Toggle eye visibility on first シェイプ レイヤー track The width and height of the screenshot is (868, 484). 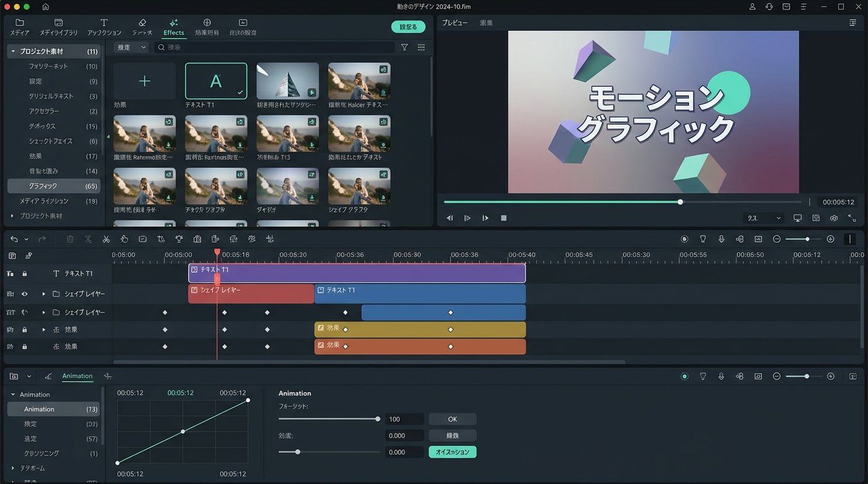pos(25,294)
